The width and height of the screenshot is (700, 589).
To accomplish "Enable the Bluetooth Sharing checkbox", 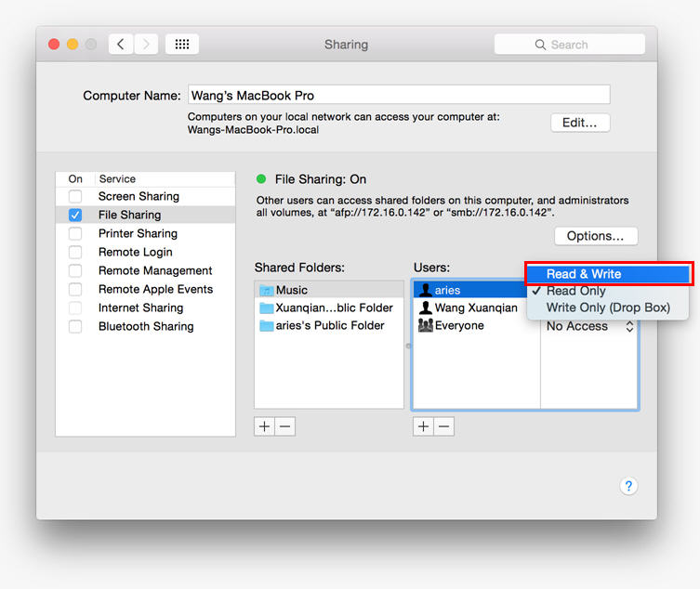I will pos(75,327).
